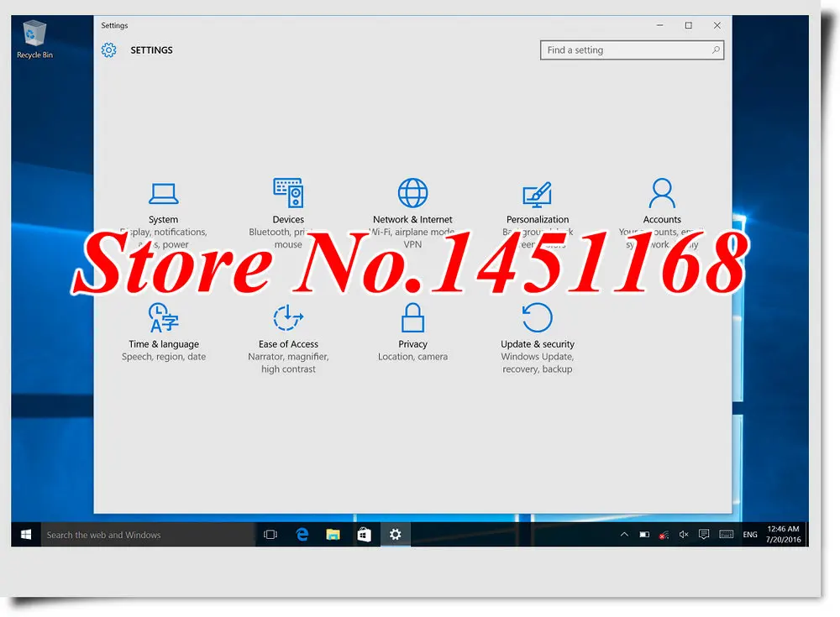Click the 'Windows Update, recovery, backup' description
Viewport: 840px width, 617px height.
[538, 363]
